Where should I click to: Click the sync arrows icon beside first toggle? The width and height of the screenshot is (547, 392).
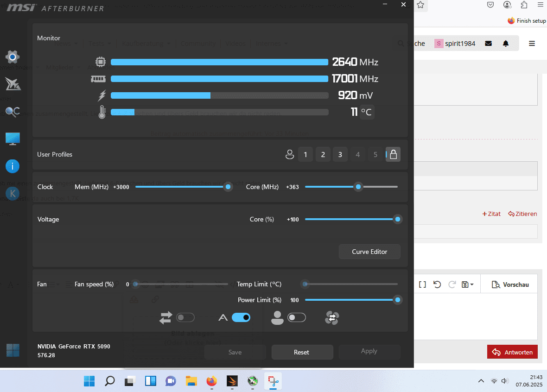coord(165,318)
